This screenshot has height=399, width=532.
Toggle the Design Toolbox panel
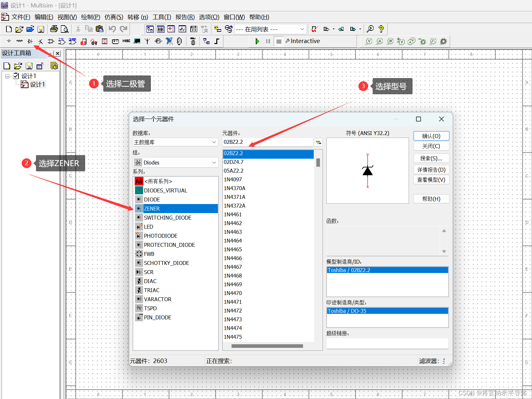tap(150, 29)
